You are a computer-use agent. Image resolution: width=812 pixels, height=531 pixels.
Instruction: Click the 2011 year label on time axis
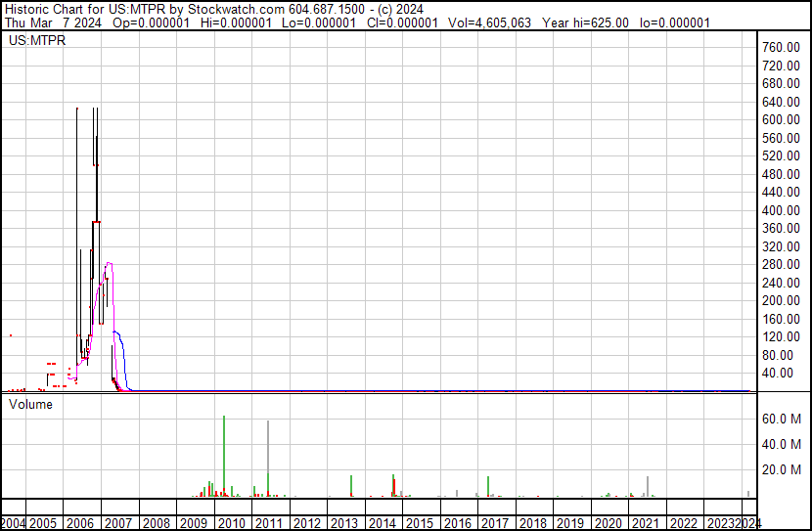tap(269, 523)
